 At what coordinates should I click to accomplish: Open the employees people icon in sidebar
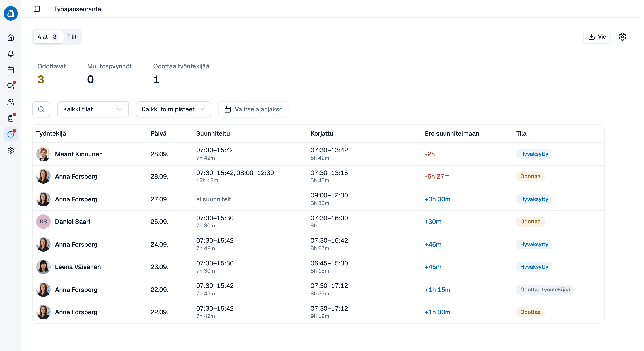[11, 102]
